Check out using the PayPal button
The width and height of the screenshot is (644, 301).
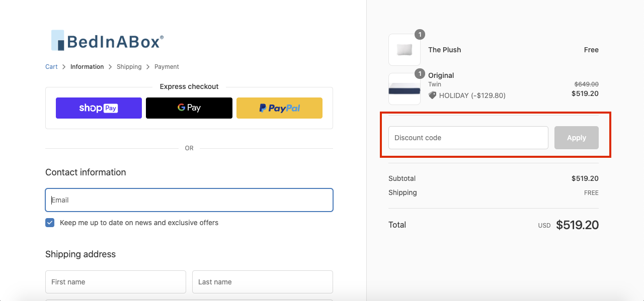pyautogui.click(x=279, y=108)
